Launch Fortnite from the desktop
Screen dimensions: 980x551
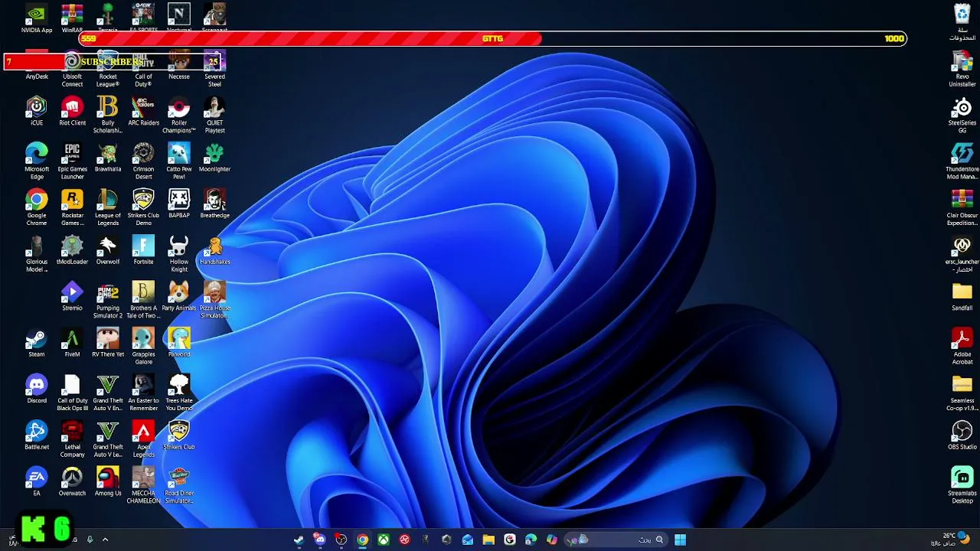click(143, 250)
